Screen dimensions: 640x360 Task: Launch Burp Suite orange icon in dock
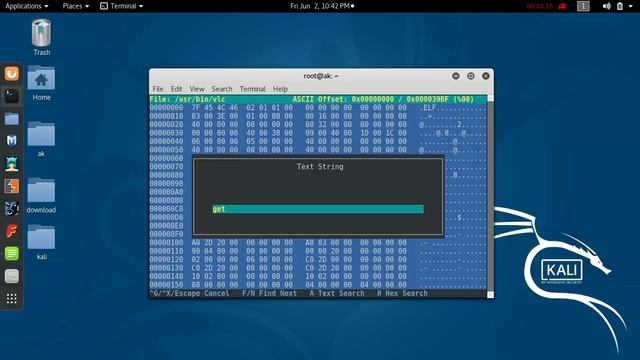(x=11, y=186)
